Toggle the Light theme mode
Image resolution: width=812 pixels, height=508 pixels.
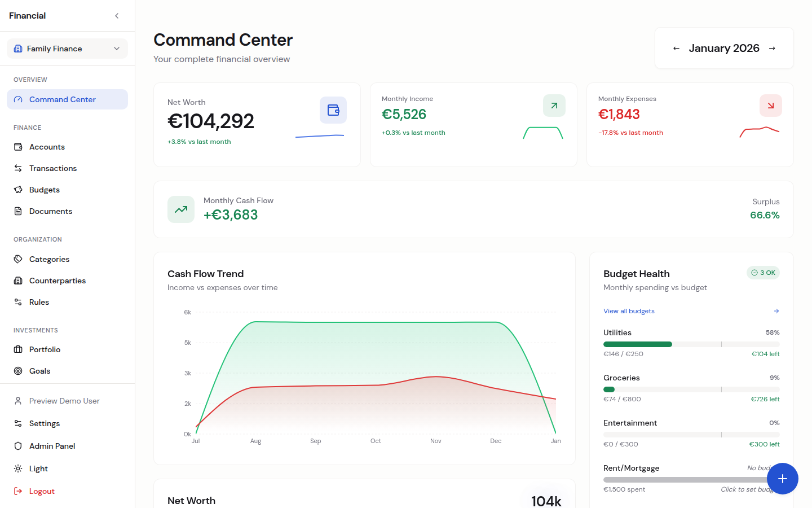tap(38, 468)
